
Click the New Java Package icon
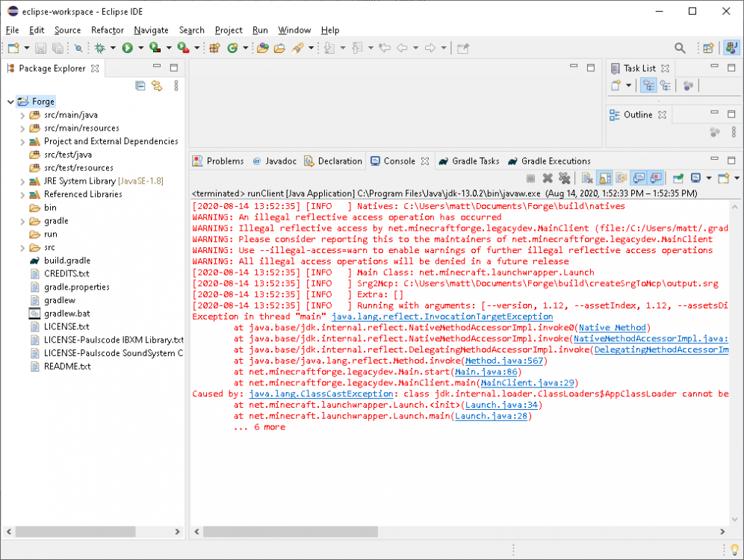(214, 48)
